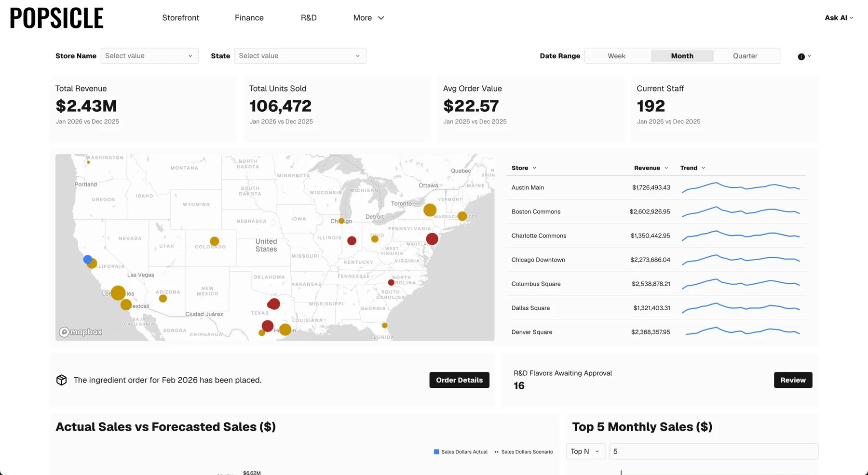This screenshot has width=868, height=475.
Task: Open the Total Revenue card
Action: (x=143, y=109)
